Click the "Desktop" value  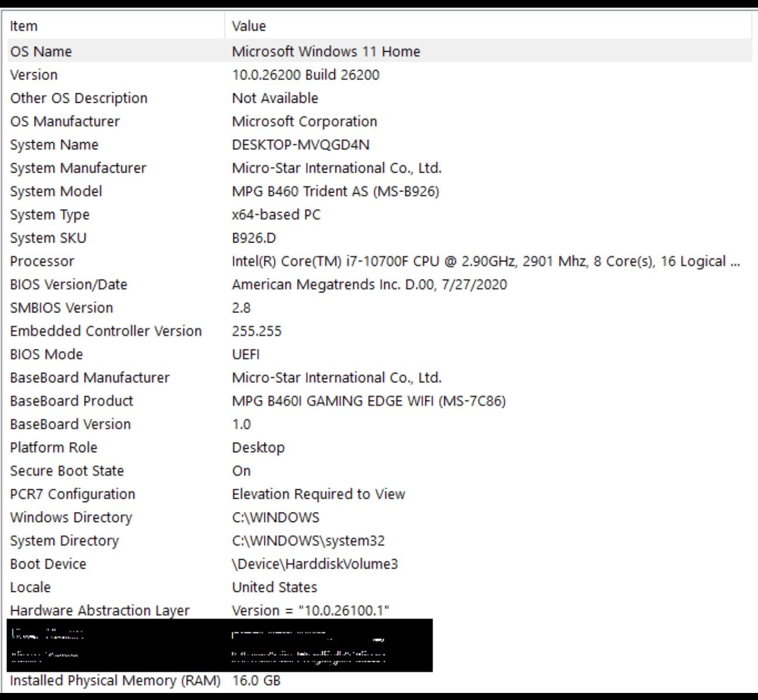259,447
